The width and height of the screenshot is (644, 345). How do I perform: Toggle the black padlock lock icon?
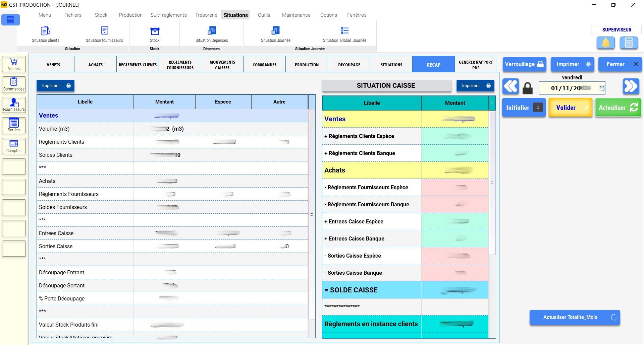click(x=528, y=88)
